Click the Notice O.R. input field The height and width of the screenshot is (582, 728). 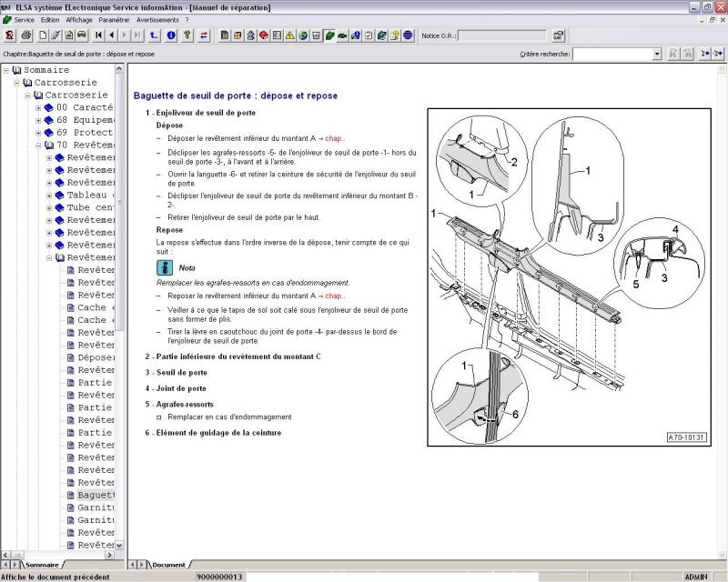[502, 35]
